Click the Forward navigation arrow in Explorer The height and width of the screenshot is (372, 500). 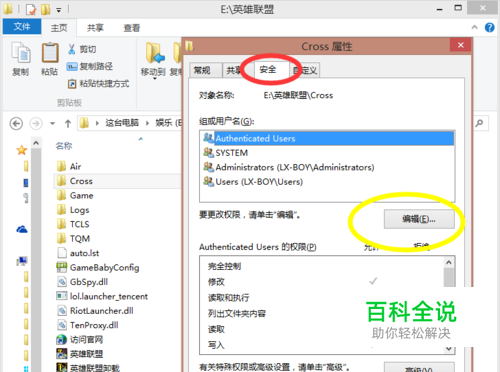[36, 124]
